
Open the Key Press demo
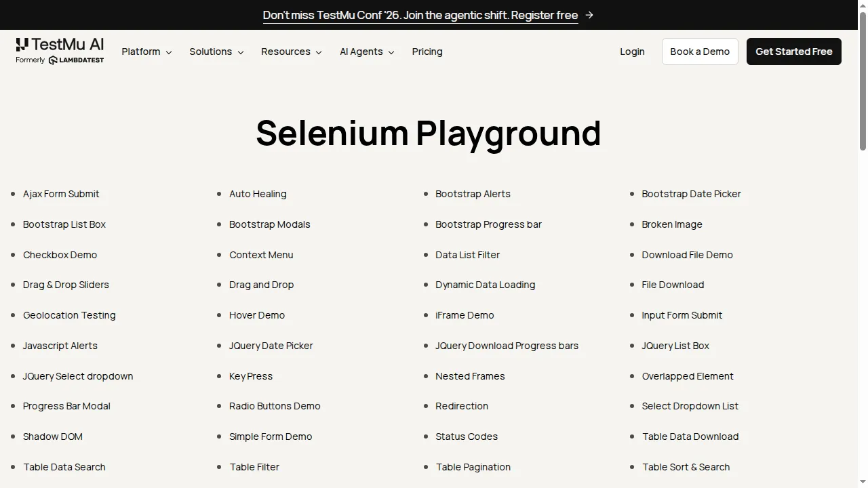click(251, 376)
